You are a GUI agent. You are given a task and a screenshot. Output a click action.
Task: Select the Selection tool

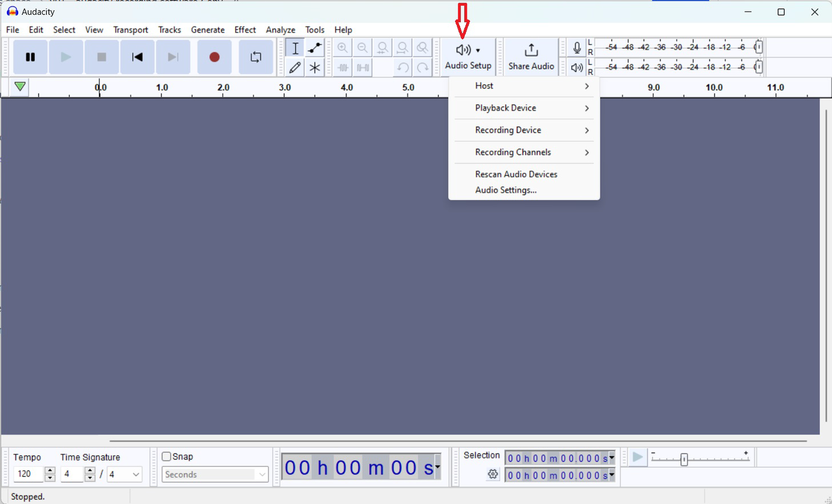(294, 47)
